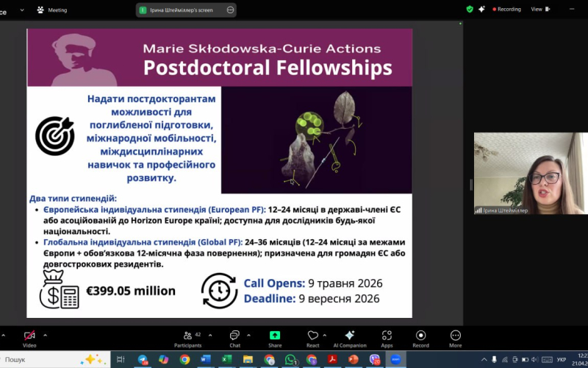The width and height of the screenshot is (588, 368).
Task: Open the Participants panel
Action: [187, 339]
